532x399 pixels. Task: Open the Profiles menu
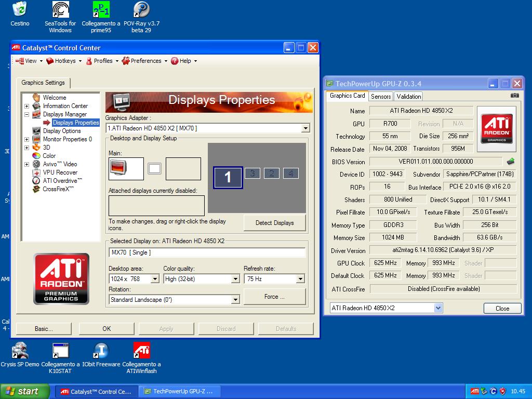102,61
